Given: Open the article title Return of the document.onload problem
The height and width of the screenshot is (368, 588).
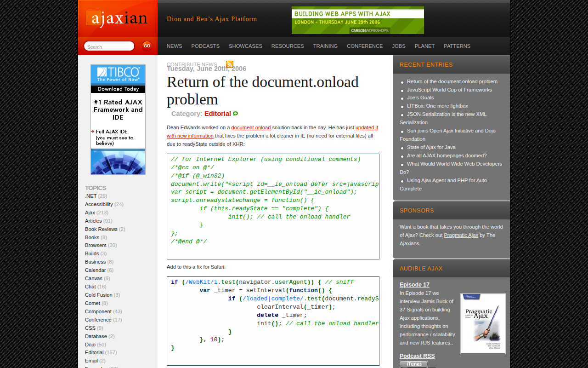Looking at the screenshot, I should pyautogui.click(x=263, y=90).
